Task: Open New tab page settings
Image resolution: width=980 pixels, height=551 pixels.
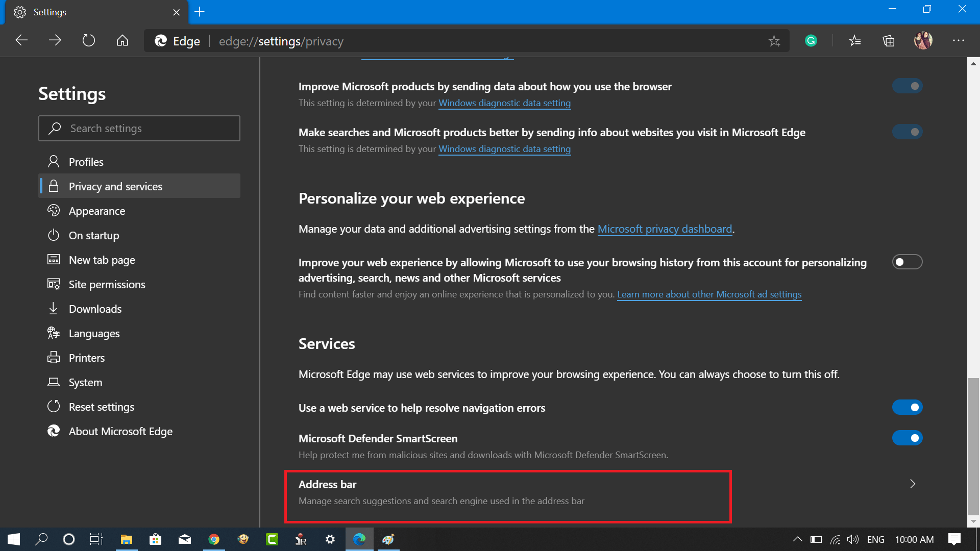Action: tap(139, 260)
